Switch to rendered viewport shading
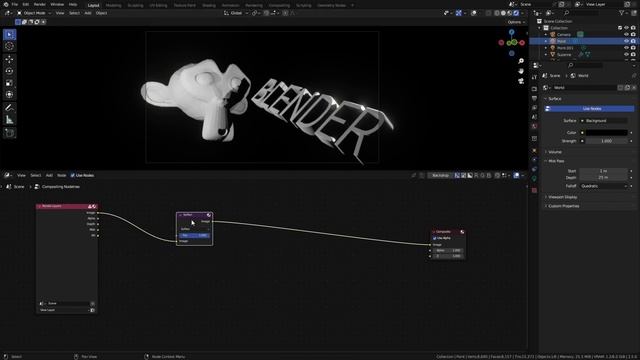The image size is (640, 360). pyautogui.click(x=516, y=13)
